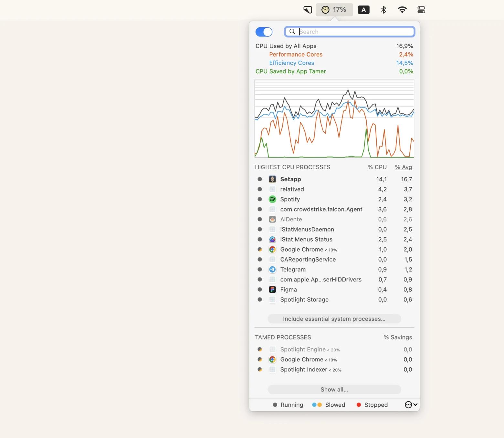The image size is (504, 438).
Task: Click the status dot next to Figma
Action: [x=259, y=289]
